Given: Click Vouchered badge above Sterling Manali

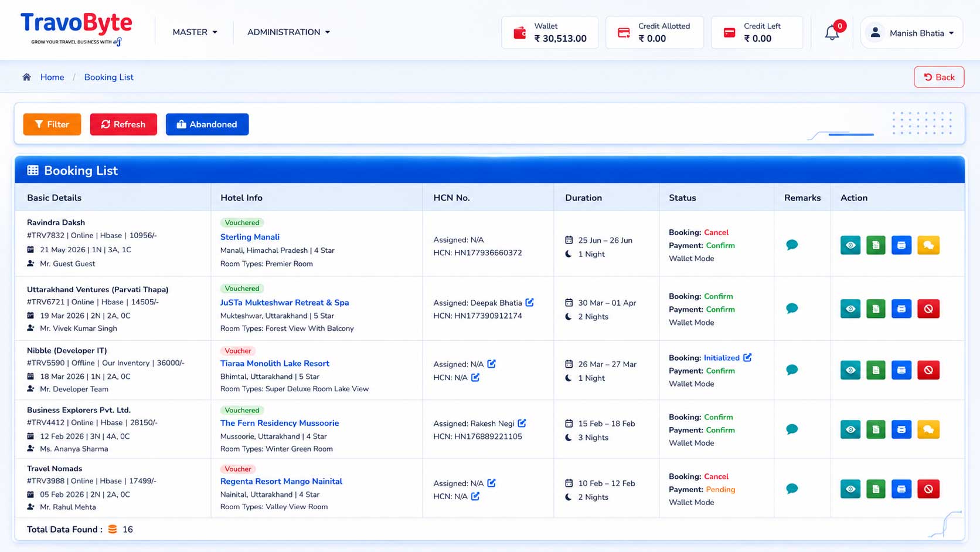Looking at the screenshot, I should point(242,223).
